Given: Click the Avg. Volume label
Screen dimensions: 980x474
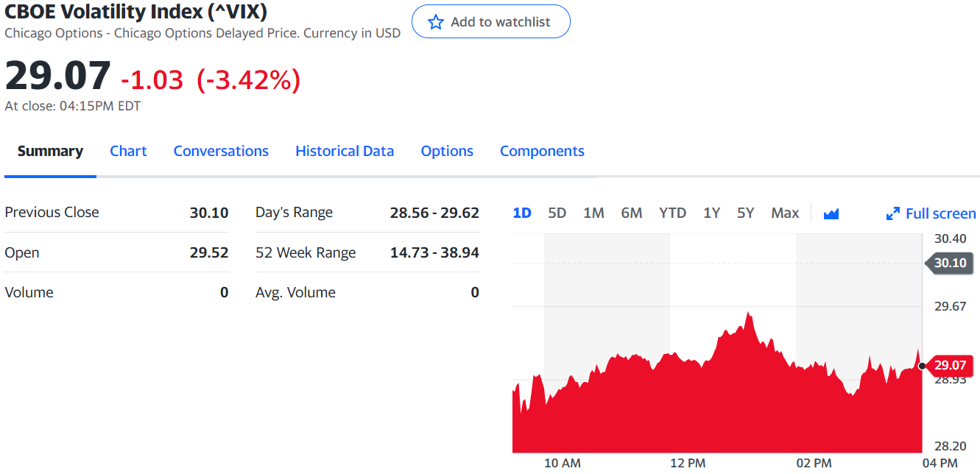Looking at the screenshot, I should coord(295,292).
